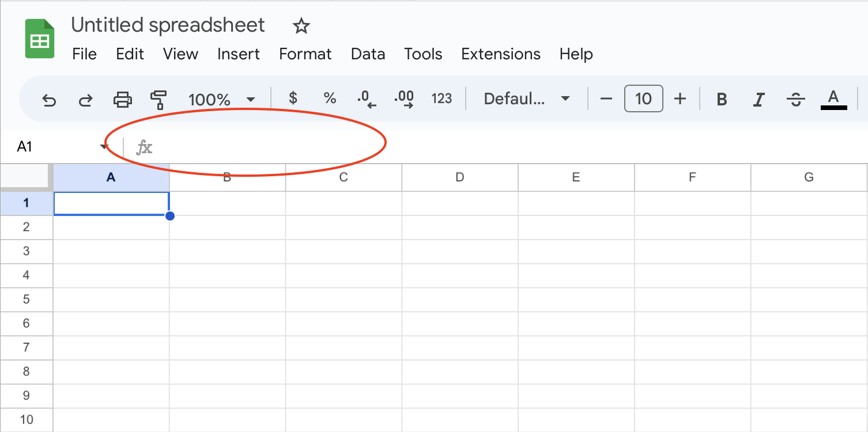This screenshot has height=432, width=868.
Task: Toggle italic formatting
Action: click(758, 99)
